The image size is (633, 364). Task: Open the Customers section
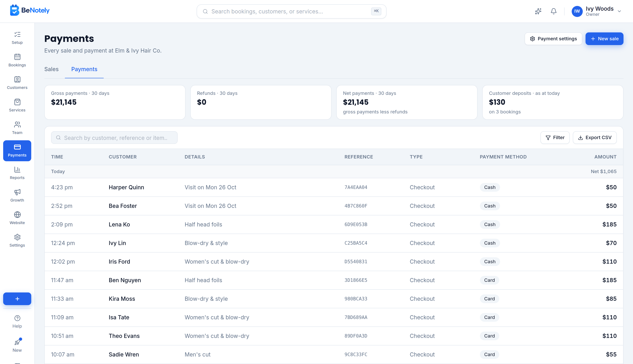17,83
